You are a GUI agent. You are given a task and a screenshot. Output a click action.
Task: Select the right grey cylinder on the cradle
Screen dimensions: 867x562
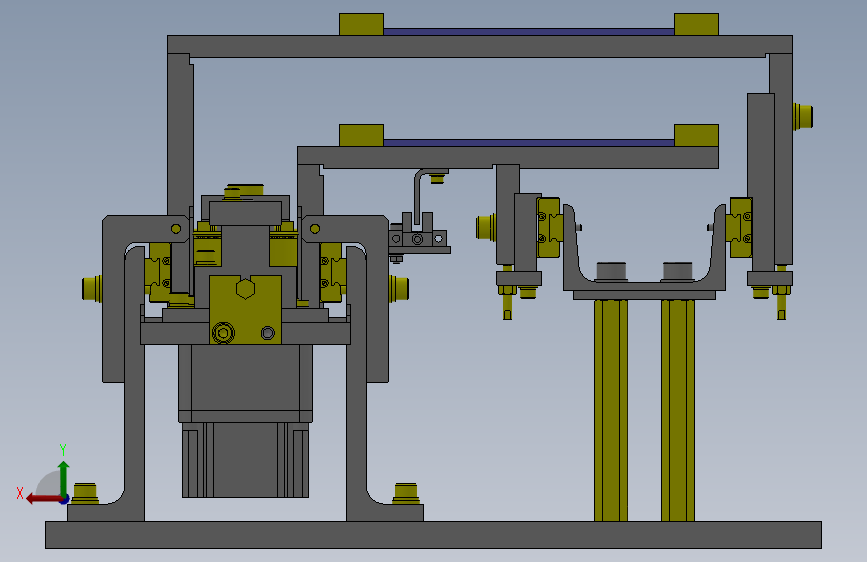(x=677, y=272)
